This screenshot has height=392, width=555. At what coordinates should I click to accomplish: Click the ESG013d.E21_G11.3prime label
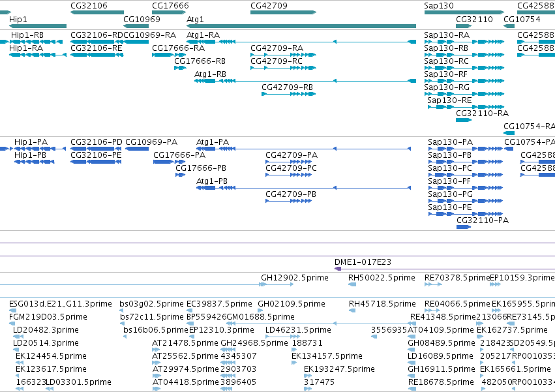(61, 304)
